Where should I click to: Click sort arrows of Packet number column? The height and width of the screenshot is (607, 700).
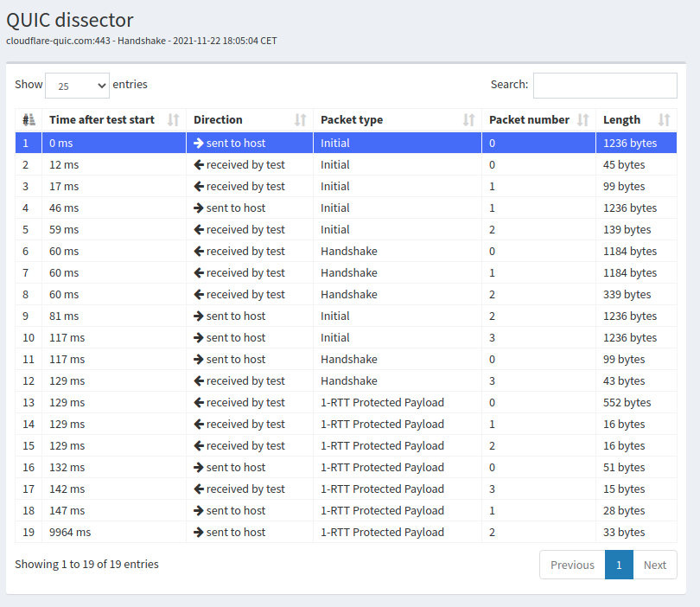tap(583, 119)
